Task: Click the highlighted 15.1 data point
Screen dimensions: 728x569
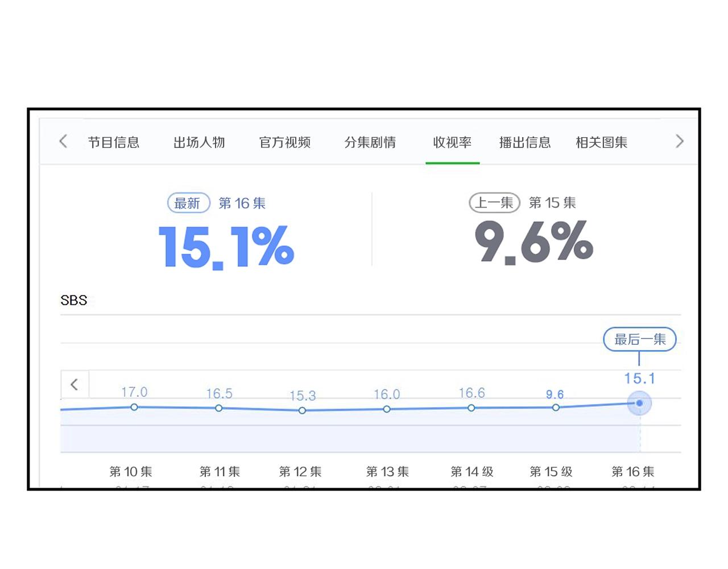Action: click(640, 403)
